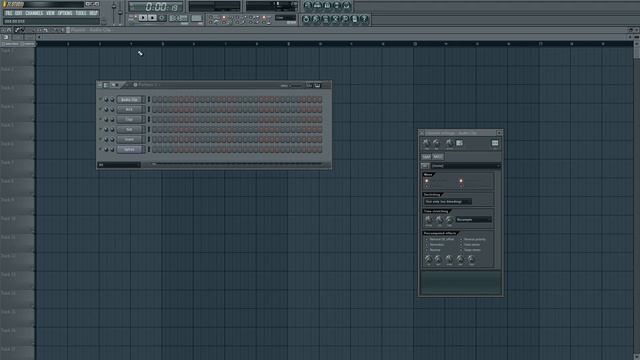Enable Remove DC offset option
The height and width of the screenshot is (360, 640).
tap(440, 239)
